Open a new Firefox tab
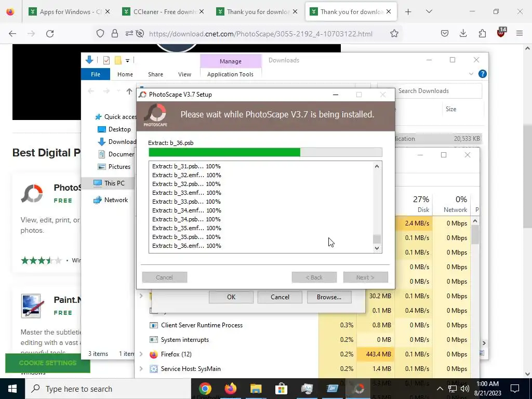The height and width of the screenshot is (399, 532). 408,12
